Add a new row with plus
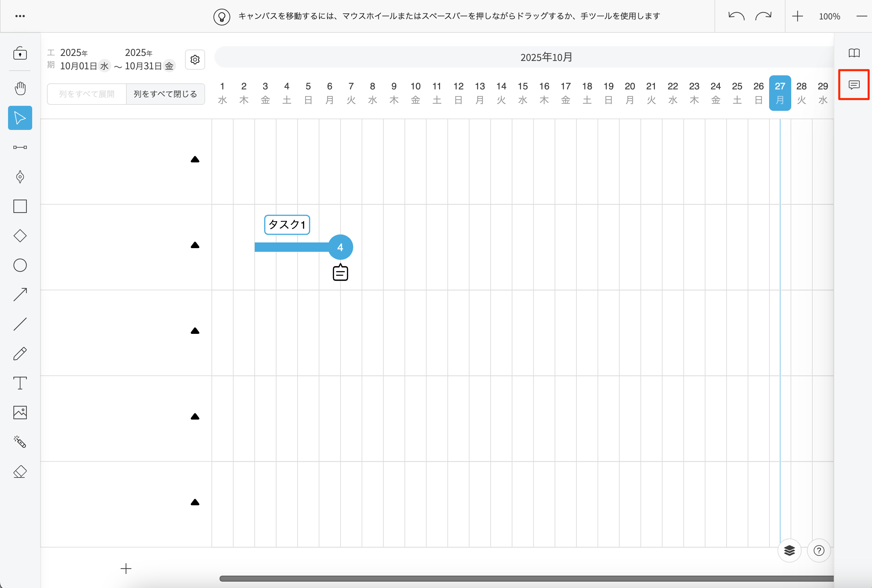Screen dimensions: 872x588 pos(126,569)
